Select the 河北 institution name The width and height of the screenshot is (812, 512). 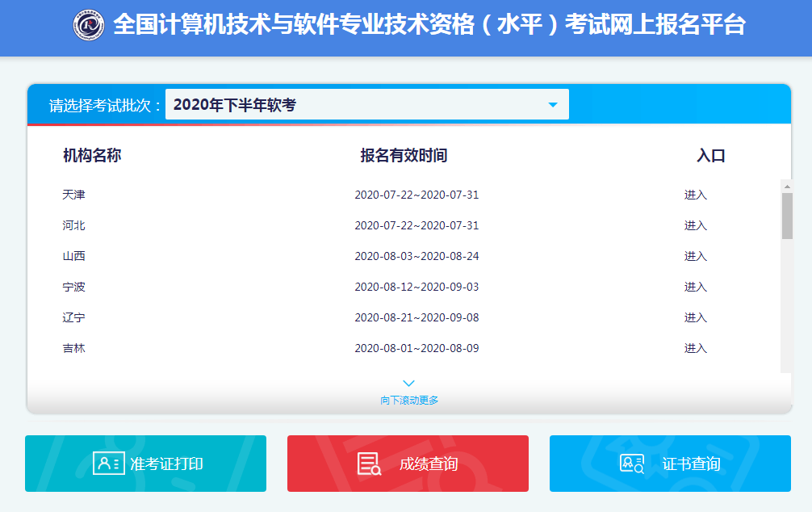point(73,225)
